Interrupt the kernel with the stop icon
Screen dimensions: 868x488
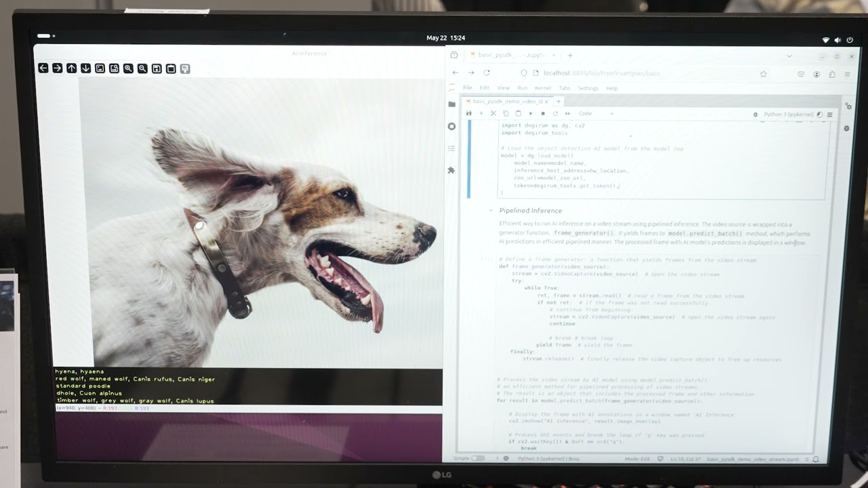[542, 114]
